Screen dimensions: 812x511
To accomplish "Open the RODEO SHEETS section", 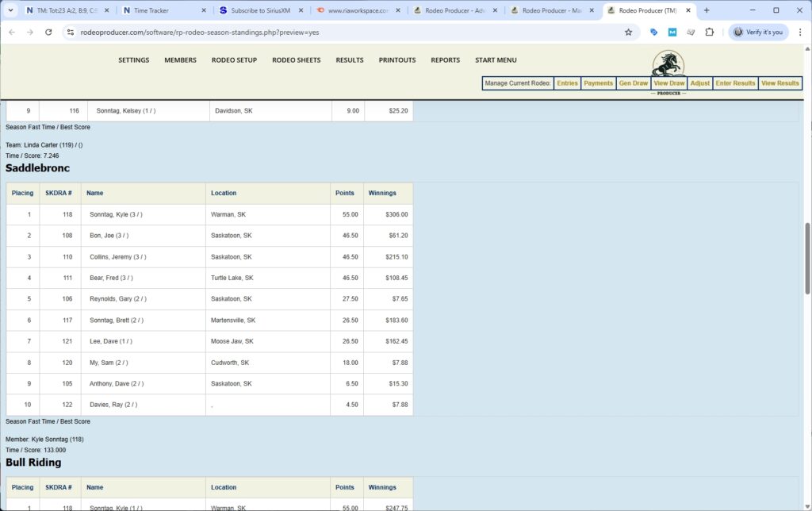I will click(296, 60).
